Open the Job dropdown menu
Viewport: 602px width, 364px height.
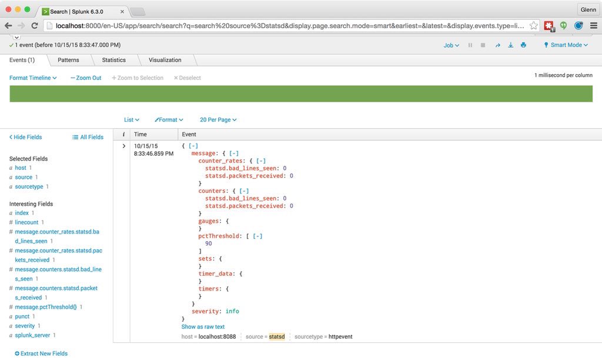(450, 45)
